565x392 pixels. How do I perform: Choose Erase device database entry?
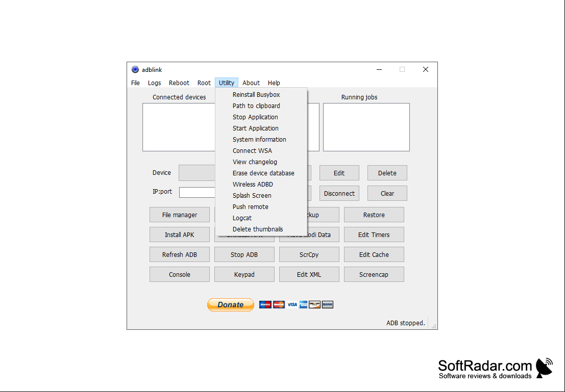(x=261, y=173)
